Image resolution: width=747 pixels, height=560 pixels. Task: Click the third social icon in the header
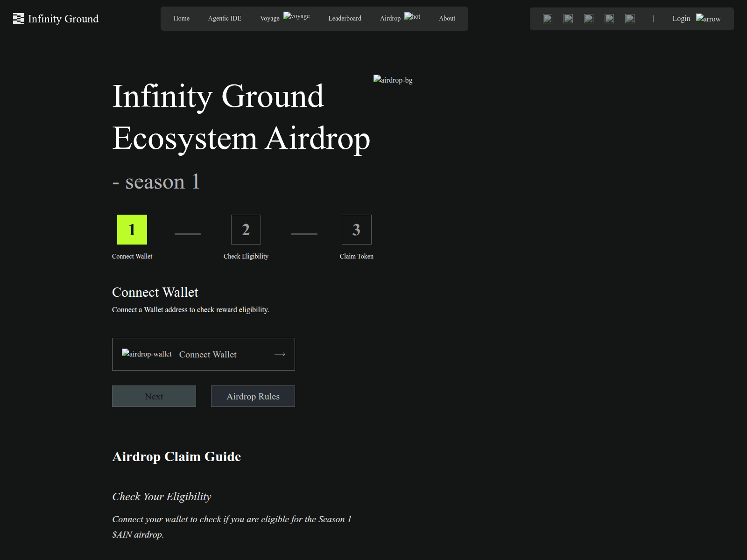pos(588,19)
